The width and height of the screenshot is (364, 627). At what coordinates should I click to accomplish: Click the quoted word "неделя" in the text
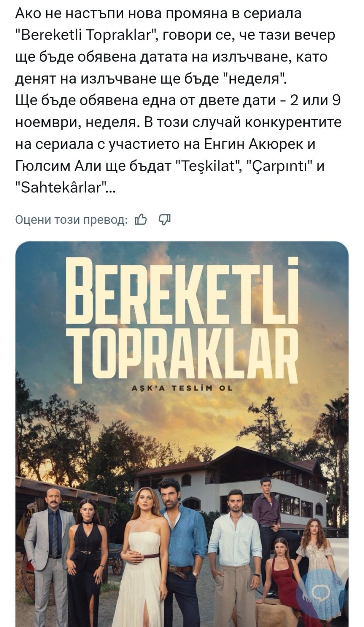pyautogui.click(x=255, y=79)
